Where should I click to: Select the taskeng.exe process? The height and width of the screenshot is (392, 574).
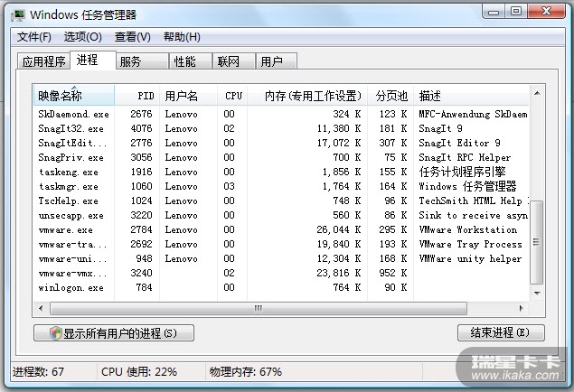[x=281, y=172]
